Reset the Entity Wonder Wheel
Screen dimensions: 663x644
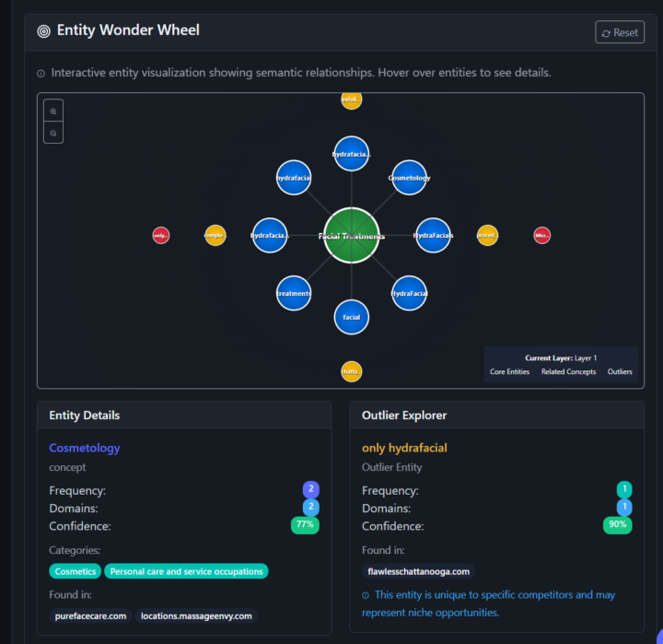[x=620, y=32]
